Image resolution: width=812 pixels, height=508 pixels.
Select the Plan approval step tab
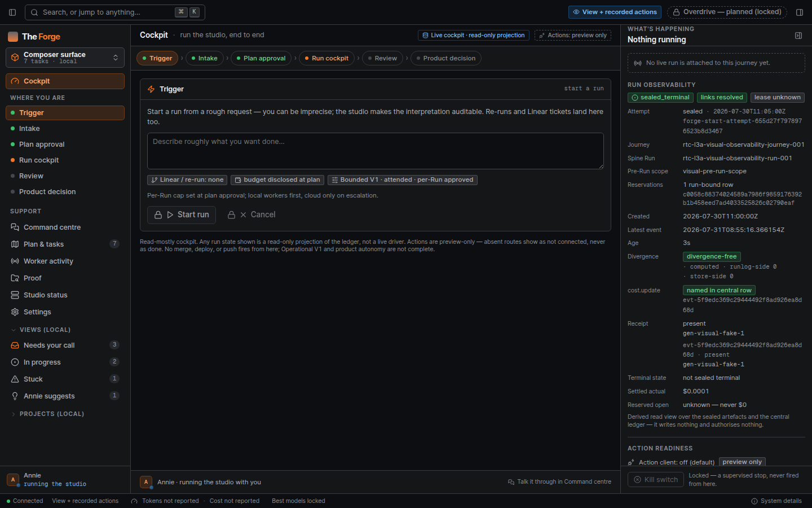coord(261,58)
